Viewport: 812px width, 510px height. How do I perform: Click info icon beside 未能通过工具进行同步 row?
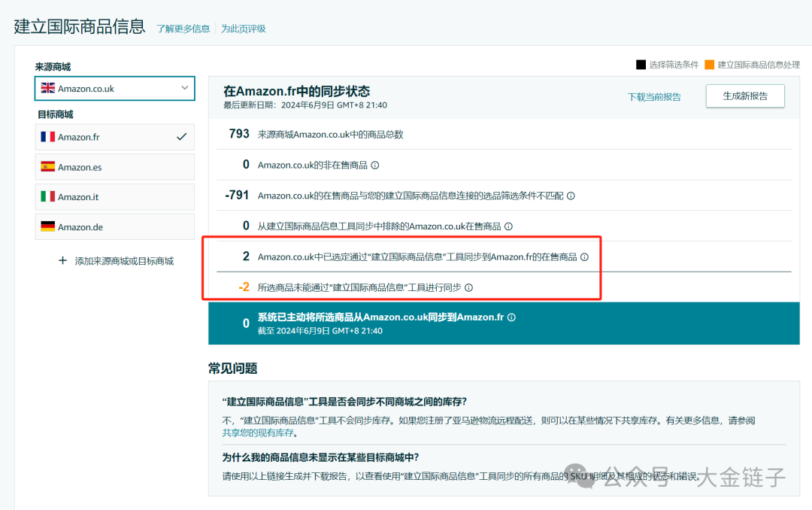[468, 287]
